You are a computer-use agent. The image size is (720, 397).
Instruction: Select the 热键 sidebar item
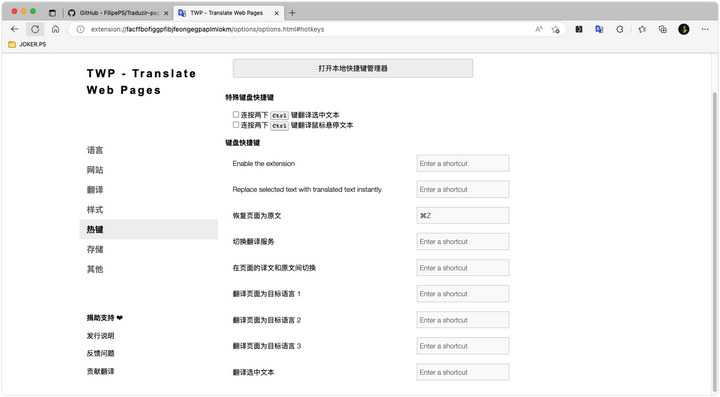(149, 229)
